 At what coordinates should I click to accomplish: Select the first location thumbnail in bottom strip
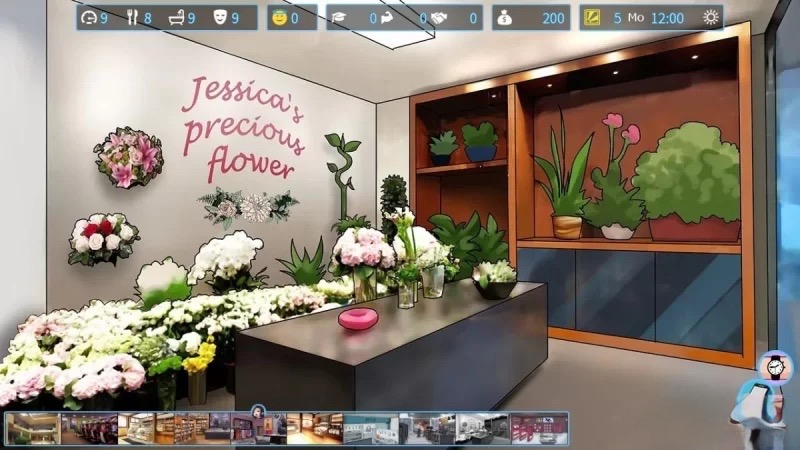click(x=32, y=428)
